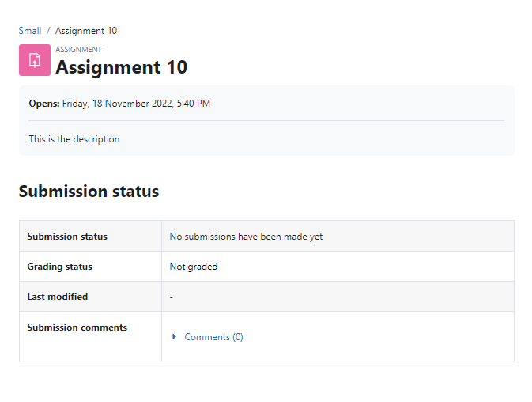
Task: Select the Submission status row label
Action: coord(67,237)
